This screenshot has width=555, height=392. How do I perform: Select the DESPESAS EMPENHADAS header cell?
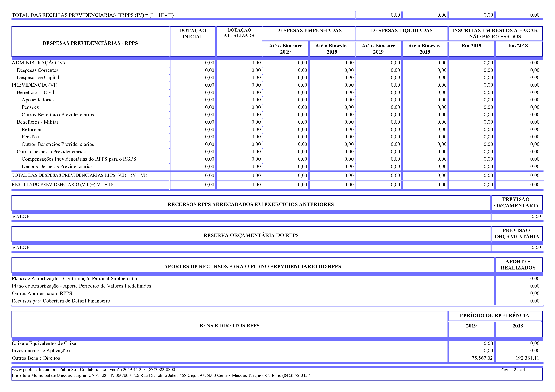tap(309, 30)
